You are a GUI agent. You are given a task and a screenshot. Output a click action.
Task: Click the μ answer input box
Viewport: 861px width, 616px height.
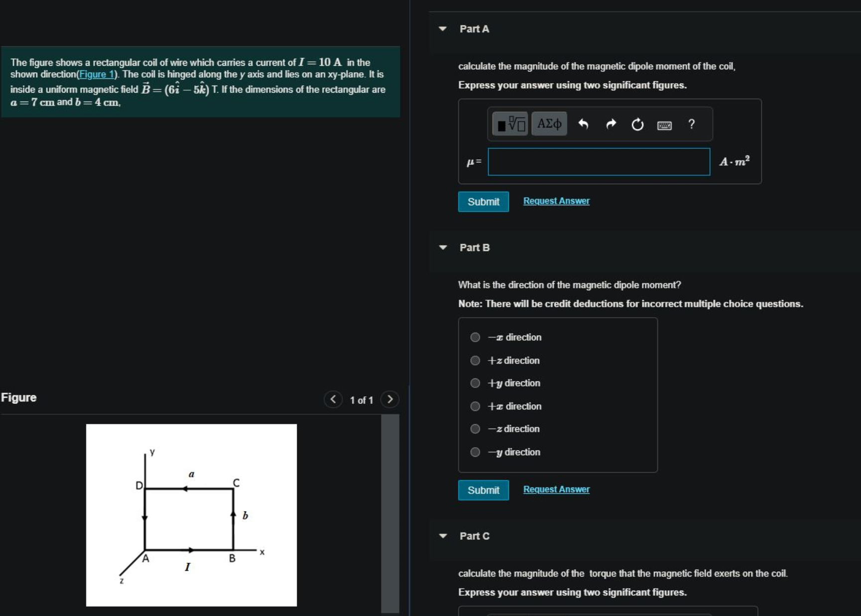598,161
